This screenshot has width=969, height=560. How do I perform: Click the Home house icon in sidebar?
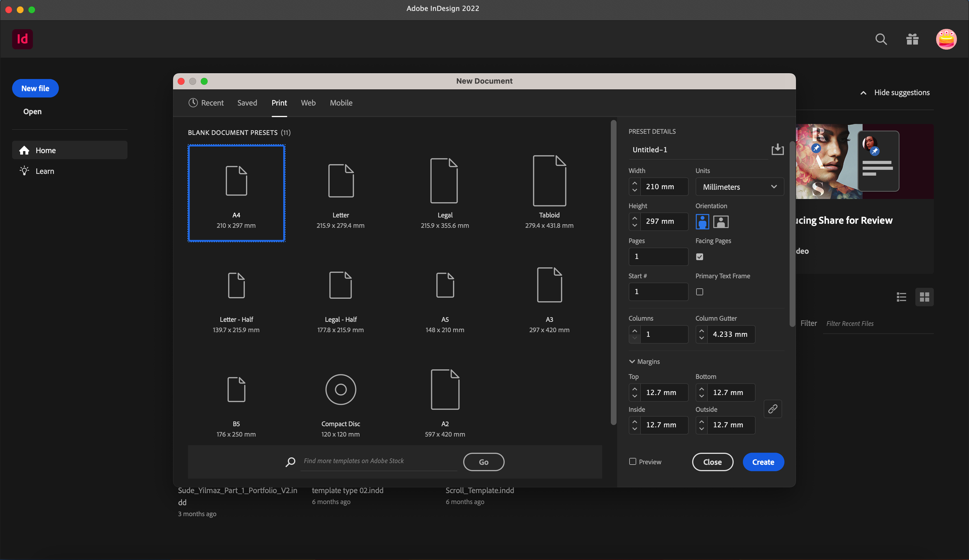(x=24, y=150)
